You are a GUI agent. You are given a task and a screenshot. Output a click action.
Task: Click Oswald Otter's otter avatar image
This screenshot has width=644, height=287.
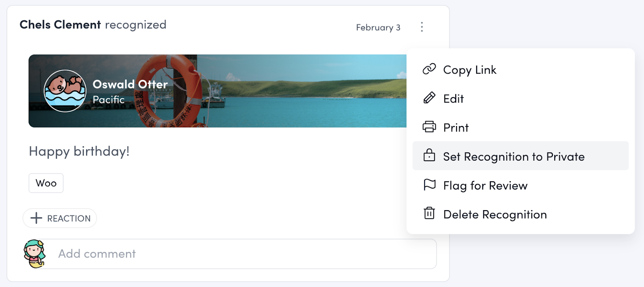coord(65,91)
